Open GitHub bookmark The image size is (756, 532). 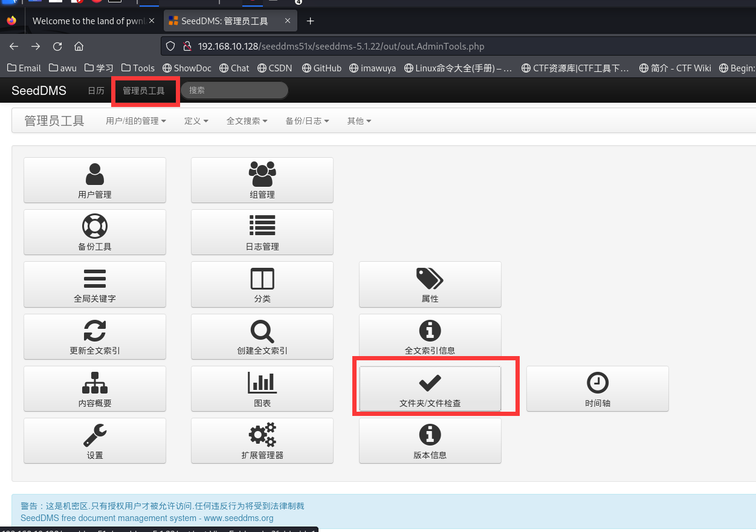pyautogui.click(x=321, y=68)
